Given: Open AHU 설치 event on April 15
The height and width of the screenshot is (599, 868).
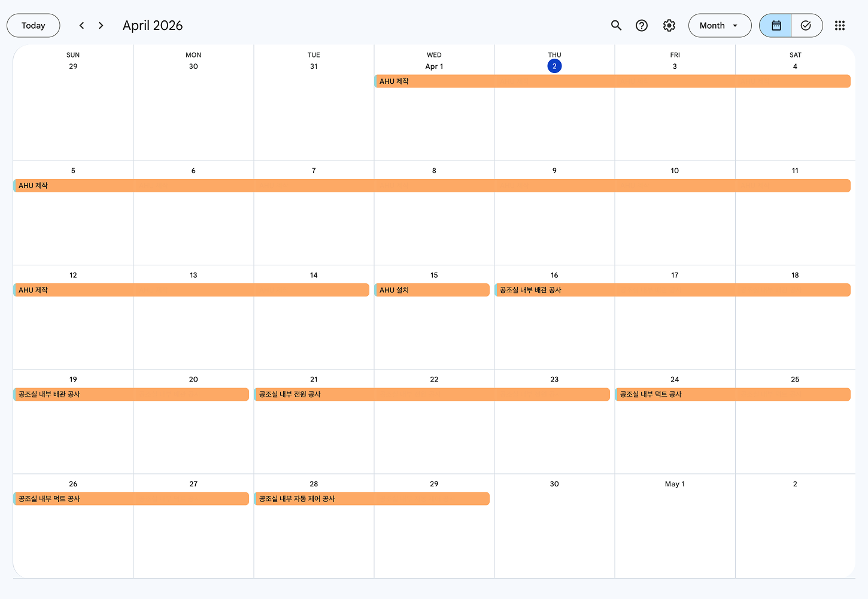Looking at the screenshot, I should [x=432, y=290].
